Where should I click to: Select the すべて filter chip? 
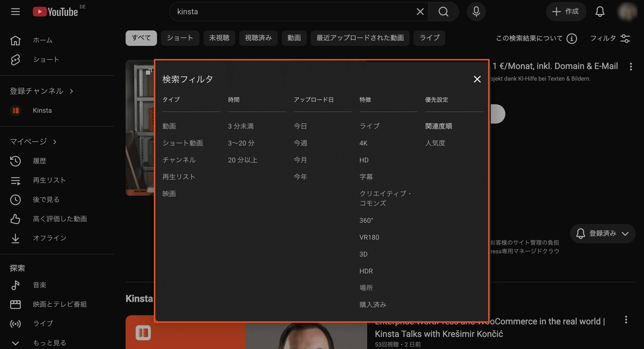click(x=141, y=38)
